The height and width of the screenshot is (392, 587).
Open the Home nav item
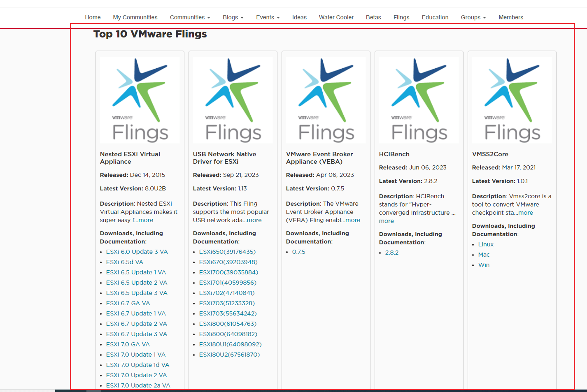coord(93,17)
